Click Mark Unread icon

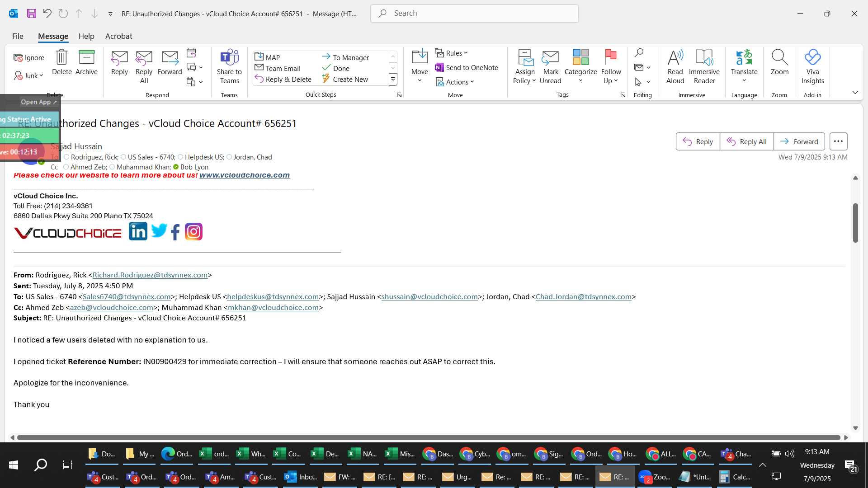click(550, 66)
